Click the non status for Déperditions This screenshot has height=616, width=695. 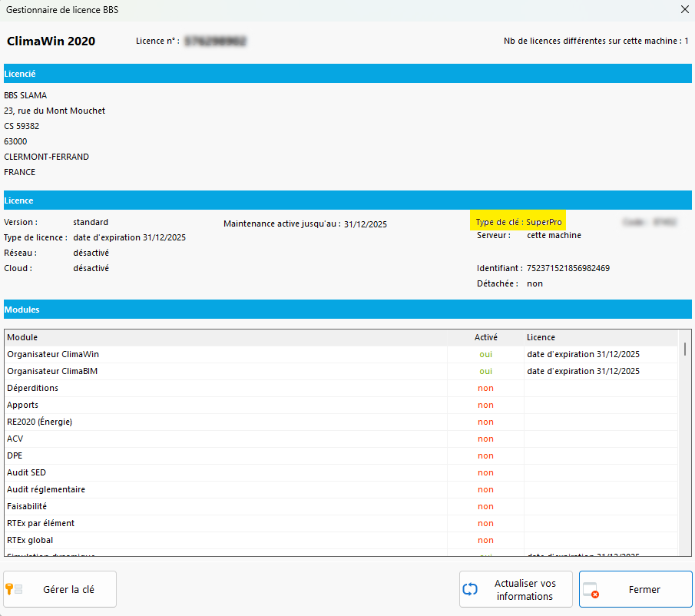486,388
